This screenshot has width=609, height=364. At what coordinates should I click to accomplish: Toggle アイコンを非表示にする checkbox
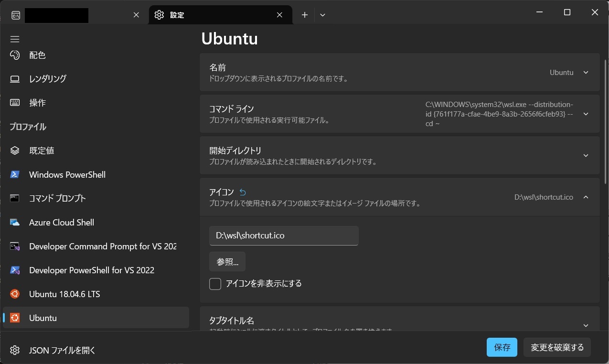[215, 284]
